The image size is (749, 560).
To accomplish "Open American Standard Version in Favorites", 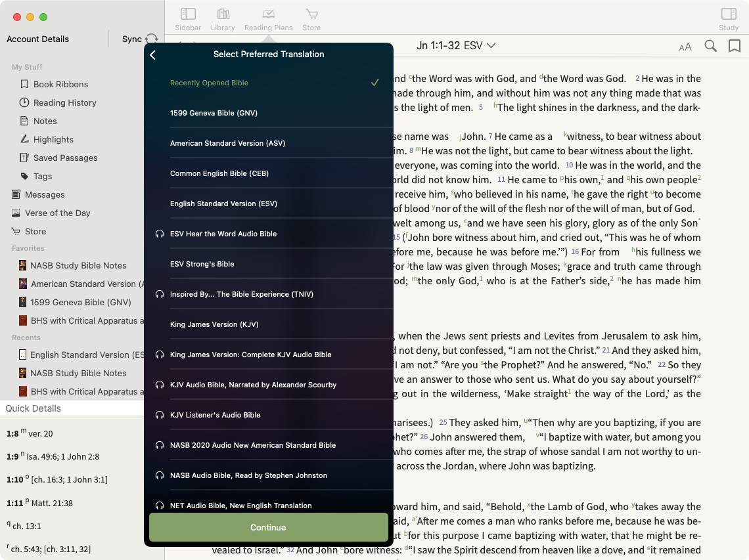I will 81,284.
